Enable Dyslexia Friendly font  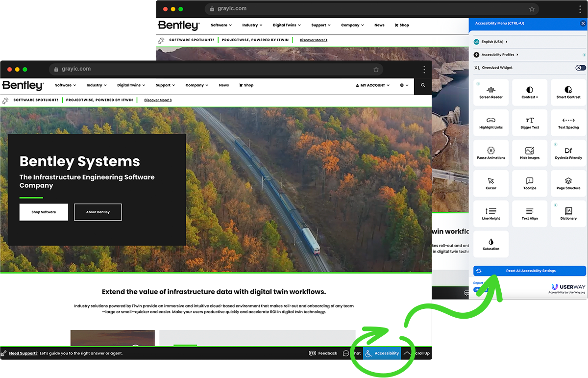tap(568, 153)
